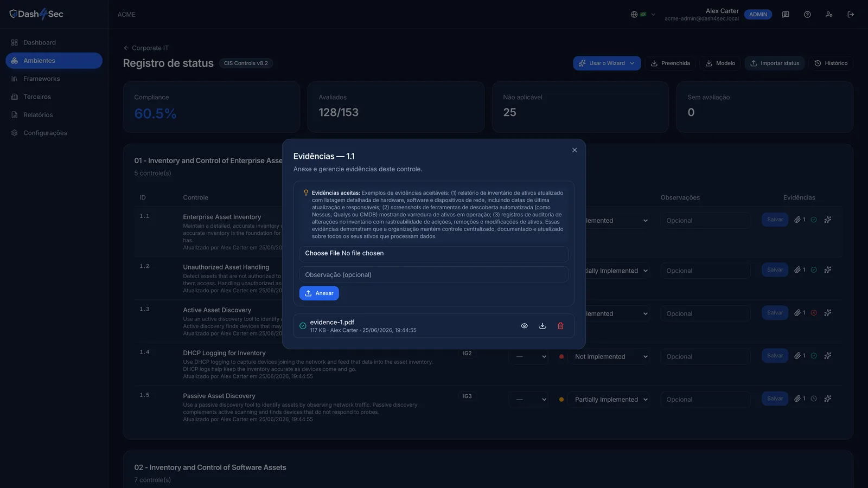
Task: Click the CIS Controls v8.2 badge
Action: (x=246, y=63)
